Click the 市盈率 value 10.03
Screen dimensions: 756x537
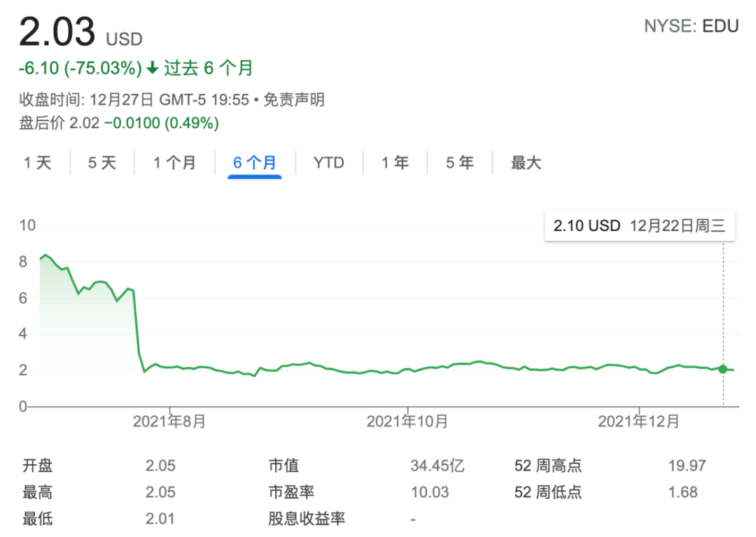[x=430, y=492]
